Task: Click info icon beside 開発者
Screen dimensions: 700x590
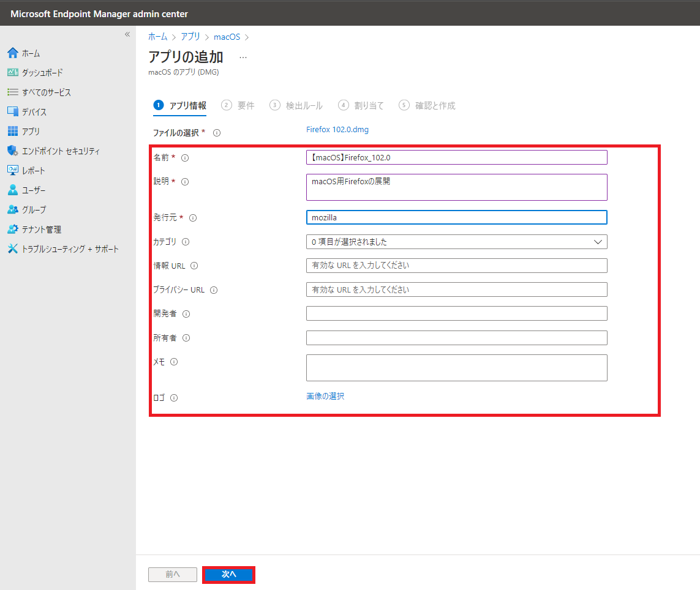Action: tap(186, 314)
